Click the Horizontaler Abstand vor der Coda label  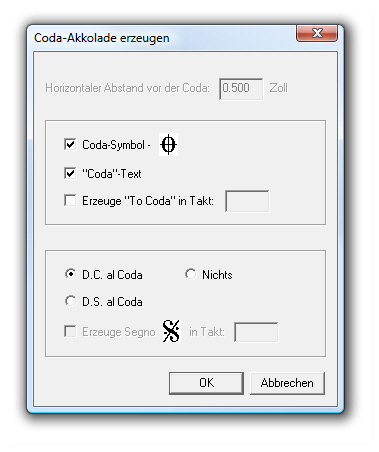click(x=128, y=88)
